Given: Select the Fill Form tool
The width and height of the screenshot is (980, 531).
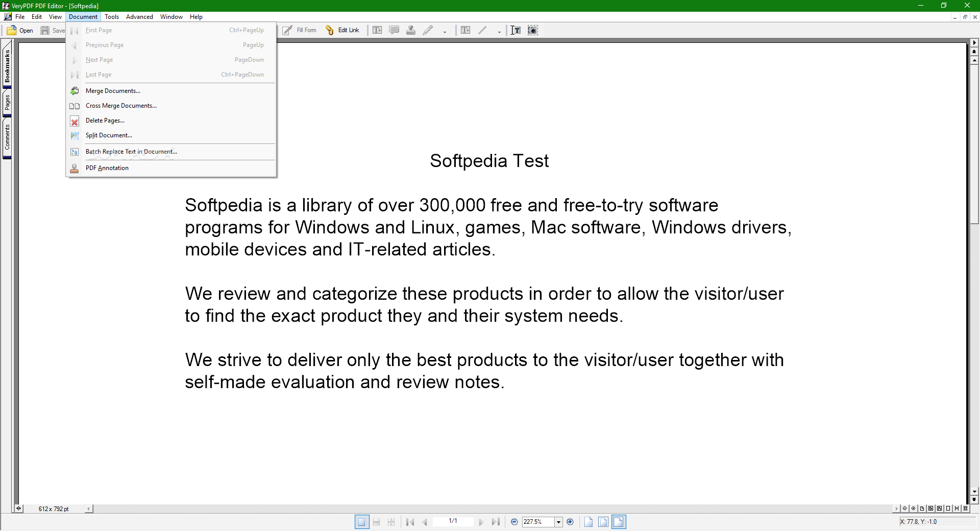Looking at the screenshot, I should pos(300,31).
